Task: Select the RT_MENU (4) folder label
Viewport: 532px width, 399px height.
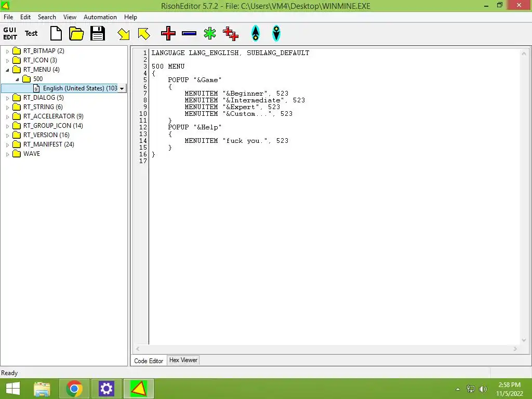Action: pos(42,70)
